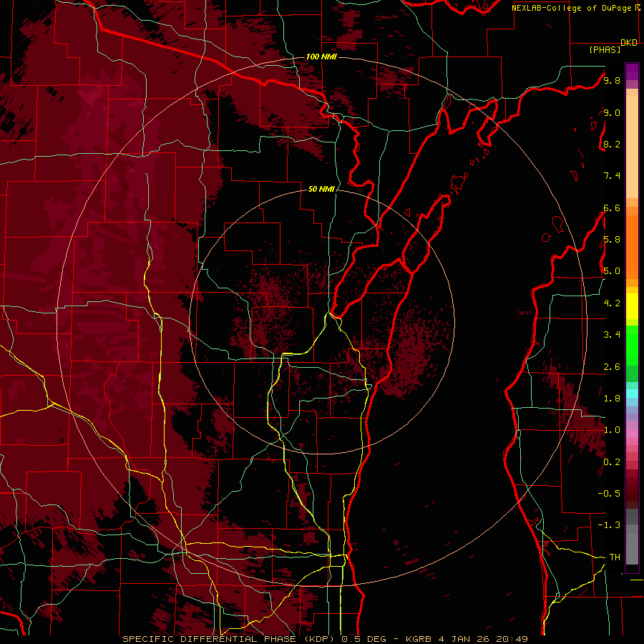Click the NEXLAB-College of DuPage credit text
This screenshot has width=644, height=644.
572,8
